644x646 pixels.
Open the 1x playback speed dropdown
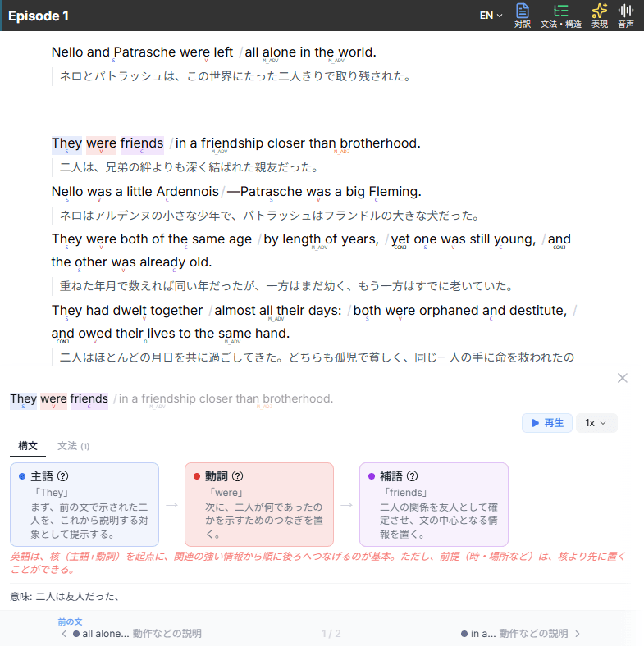tap(596, 423)
